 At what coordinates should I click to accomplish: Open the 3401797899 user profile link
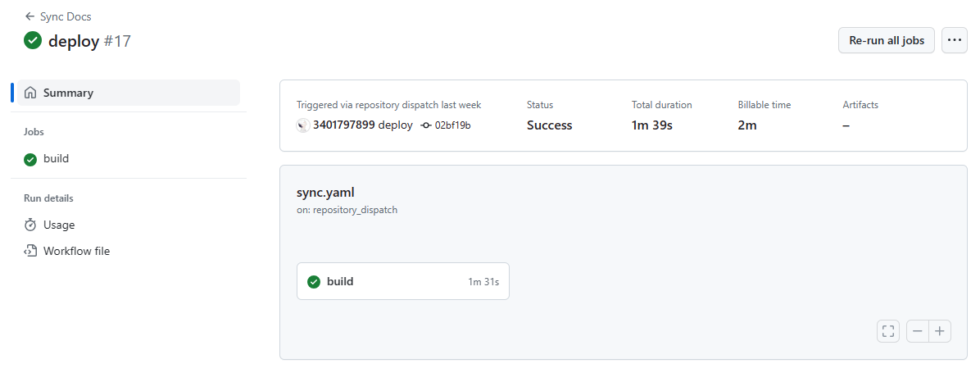tap(343, 125)
